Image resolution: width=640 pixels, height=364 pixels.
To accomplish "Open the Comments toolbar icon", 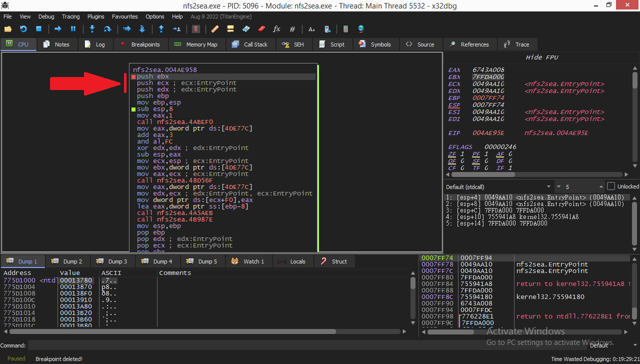I will (230, 29).
